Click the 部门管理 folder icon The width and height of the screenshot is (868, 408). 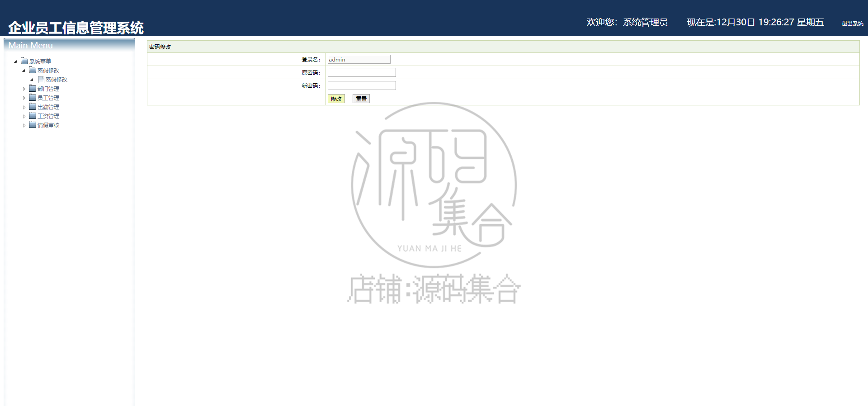(x=33, y=89)
